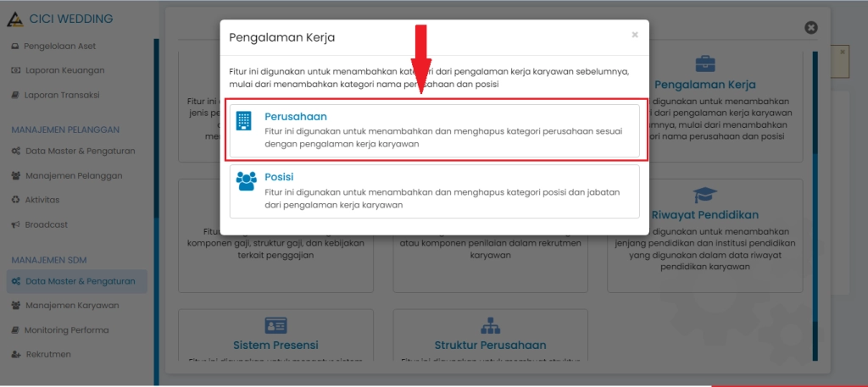Click the Pengelolaan Aset drive icon
Screen dimensions: 868x387
[x=15, y=47]
